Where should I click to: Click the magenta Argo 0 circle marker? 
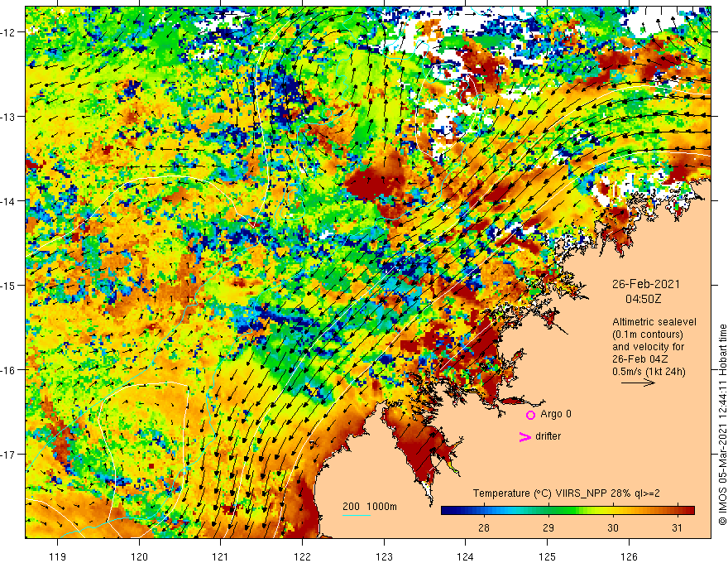click(x=530, y=415)
